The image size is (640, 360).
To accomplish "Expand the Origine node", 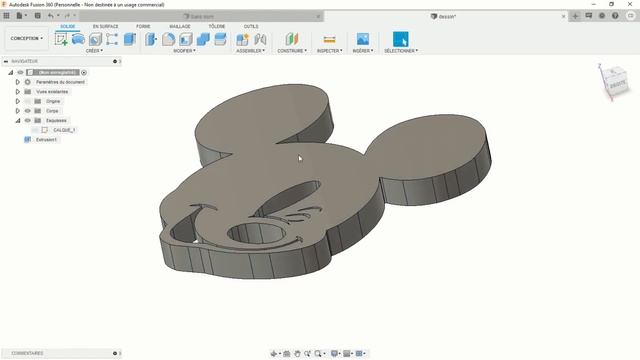I will point(18,101).
